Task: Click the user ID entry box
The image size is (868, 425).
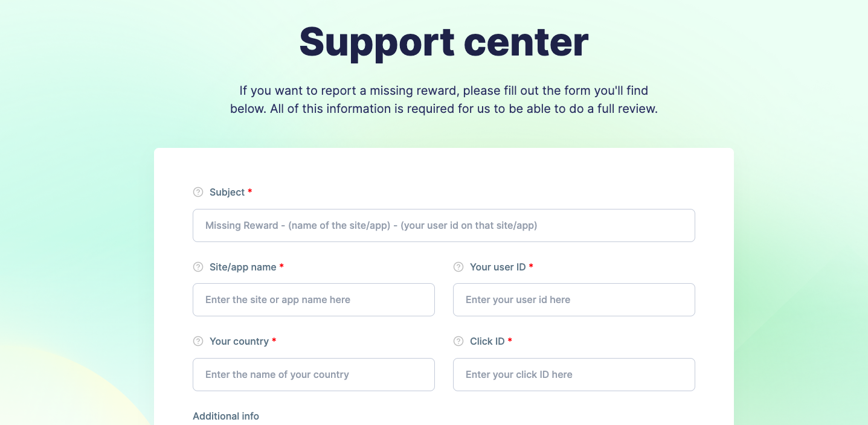Action: pos(573,299)
